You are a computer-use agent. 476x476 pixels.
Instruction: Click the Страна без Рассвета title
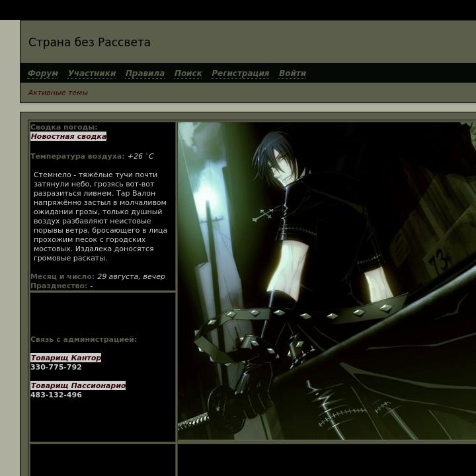click(89, 42)
